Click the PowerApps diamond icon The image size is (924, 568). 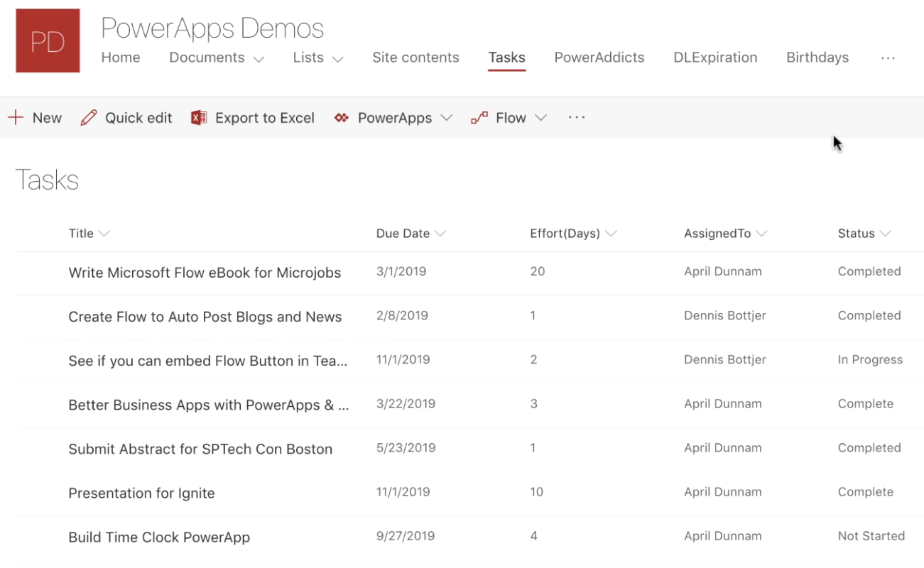pos(342,118)
